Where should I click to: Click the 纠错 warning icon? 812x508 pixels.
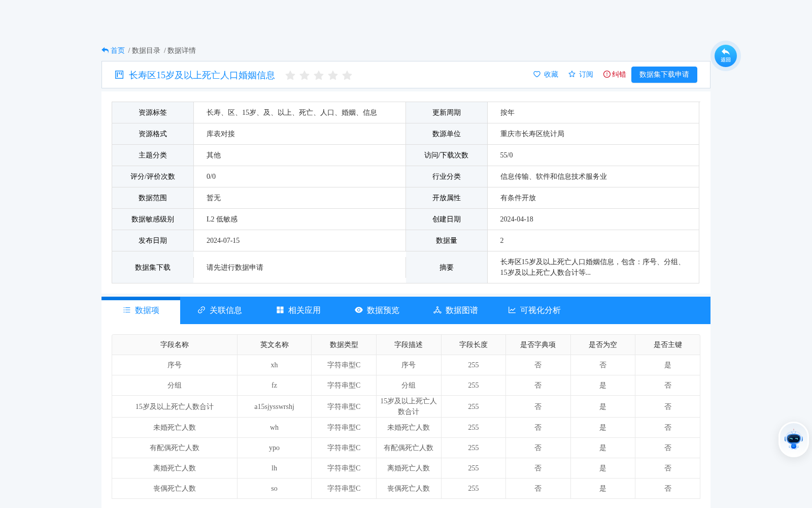click(607, 74)
